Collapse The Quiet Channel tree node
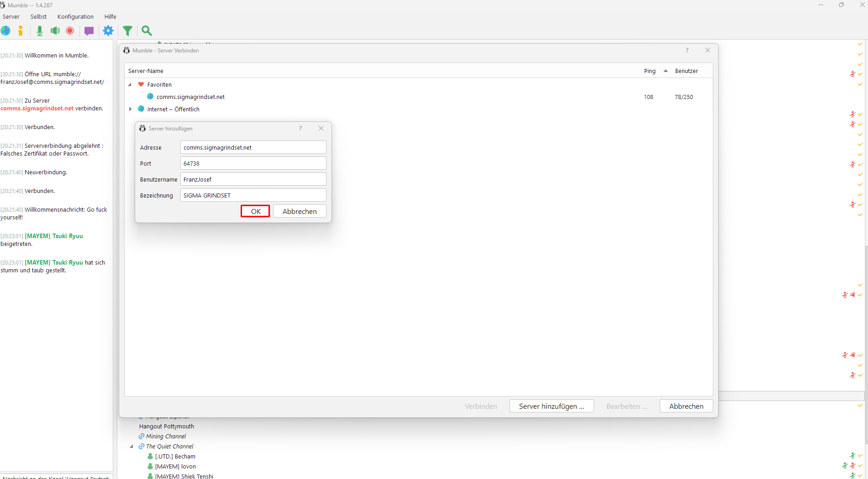 pyautogui.click(x=132, y=447)
